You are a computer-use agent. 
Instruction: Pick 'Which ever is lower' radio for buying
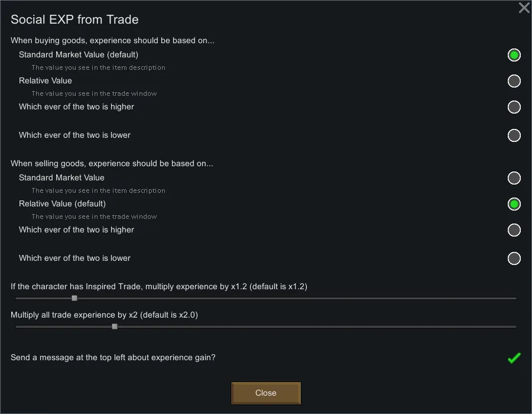pos(514,135)
